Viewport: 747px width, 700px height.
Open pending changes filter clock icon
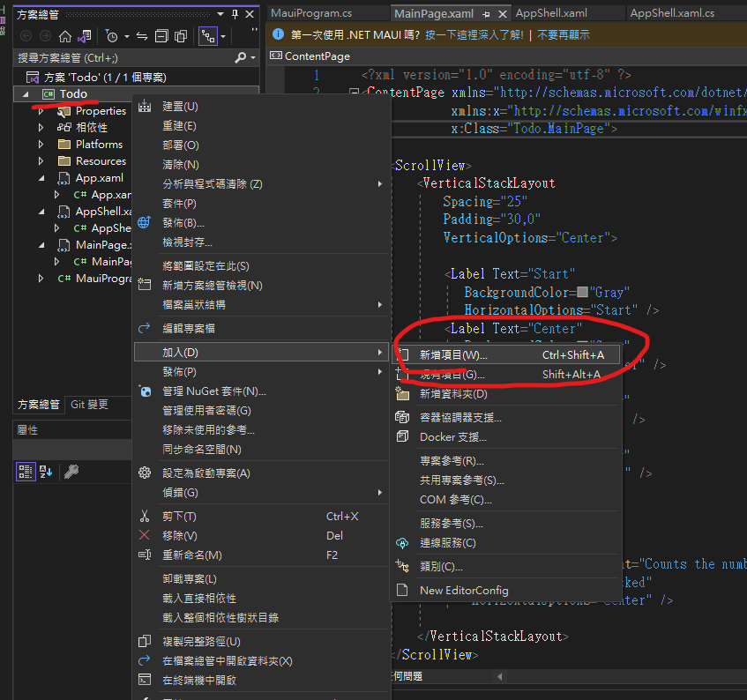(x=111, y=36)
